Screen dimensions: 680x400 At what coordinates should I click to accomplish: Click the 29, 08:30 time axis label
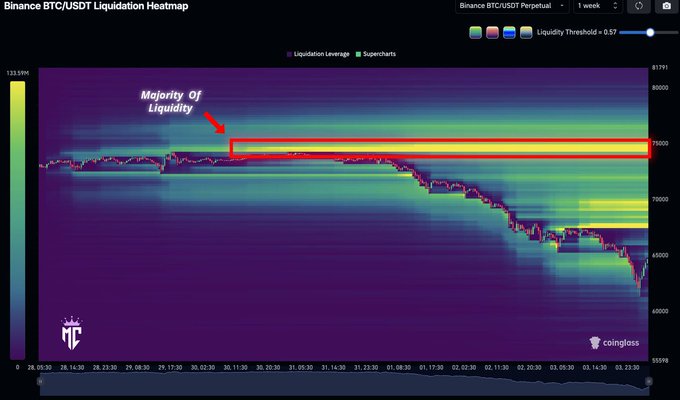click(x=137, y=367)
